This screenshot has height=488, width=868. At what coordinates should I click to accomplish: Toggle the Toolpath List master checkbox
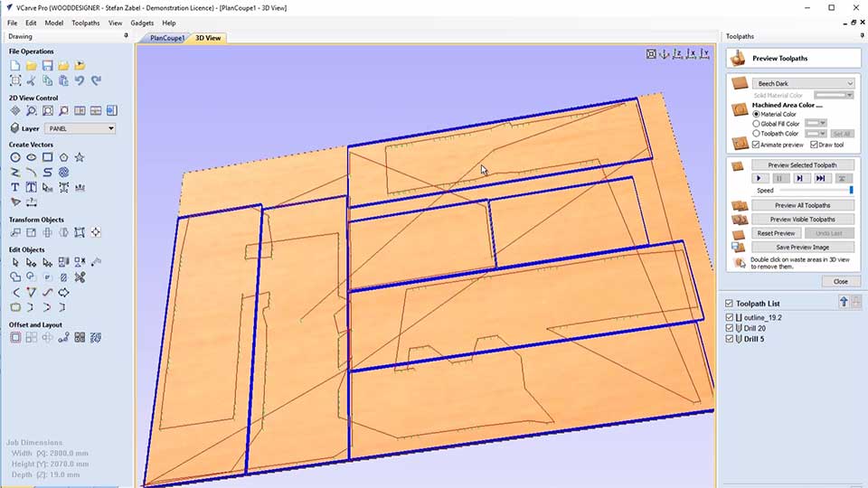coord(729,304)
